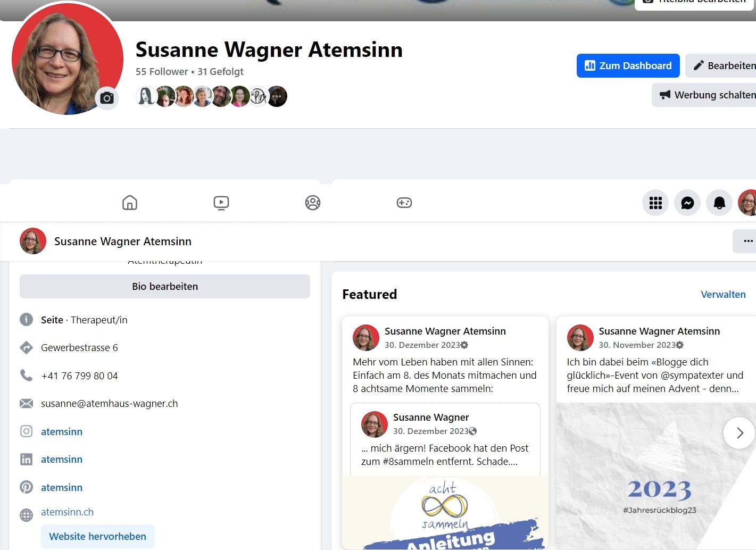Click the address direction icon

26,347
